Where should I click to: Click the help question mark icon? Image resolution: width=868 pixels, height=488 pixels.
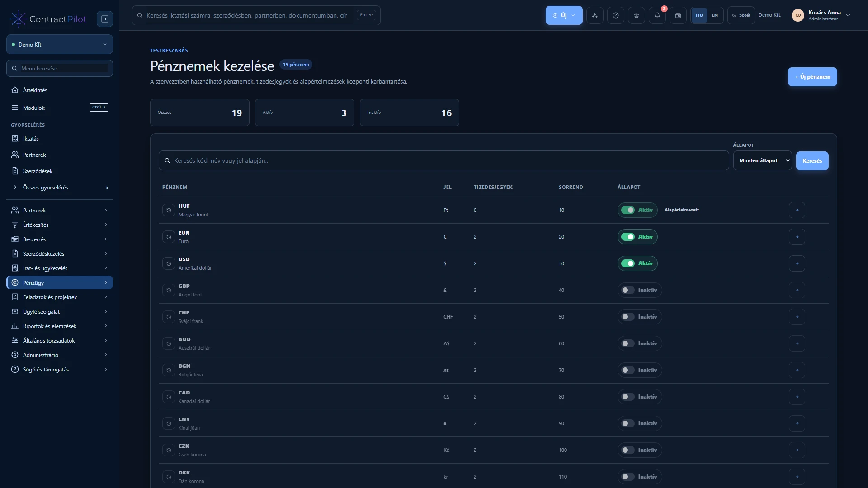click(616, 15)
